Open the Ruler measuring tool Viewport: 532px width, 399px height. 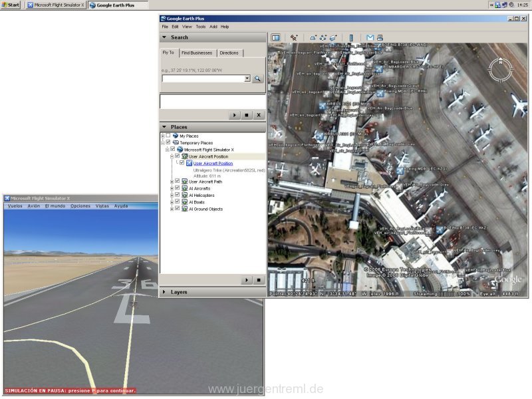[351, 38]
